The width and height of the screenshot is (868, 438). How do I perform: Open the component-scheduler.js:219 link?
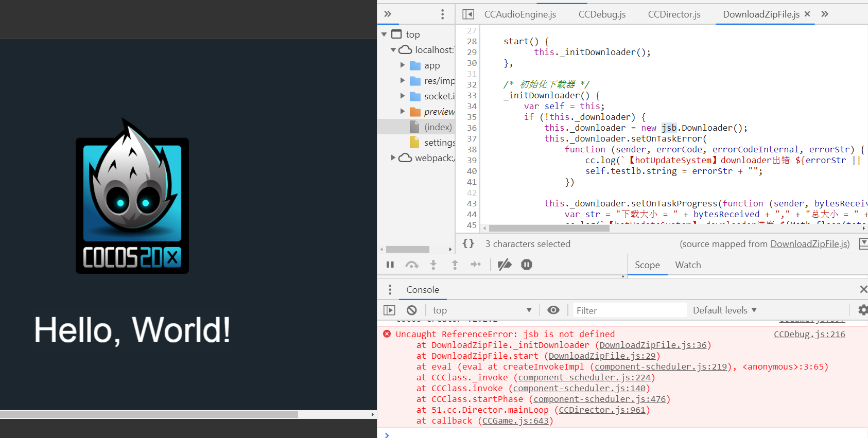tap(661, 366)
